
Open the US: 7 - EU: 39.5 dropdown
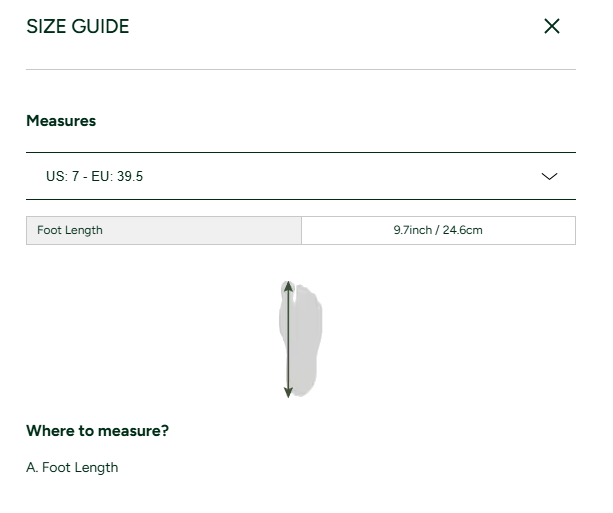301,176
